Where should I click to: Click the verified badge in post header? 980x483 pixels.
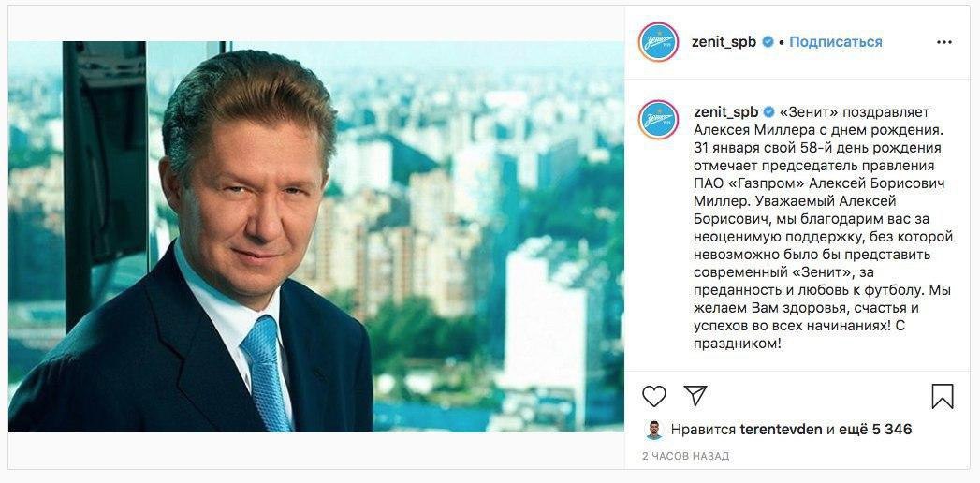coord(768,42)
